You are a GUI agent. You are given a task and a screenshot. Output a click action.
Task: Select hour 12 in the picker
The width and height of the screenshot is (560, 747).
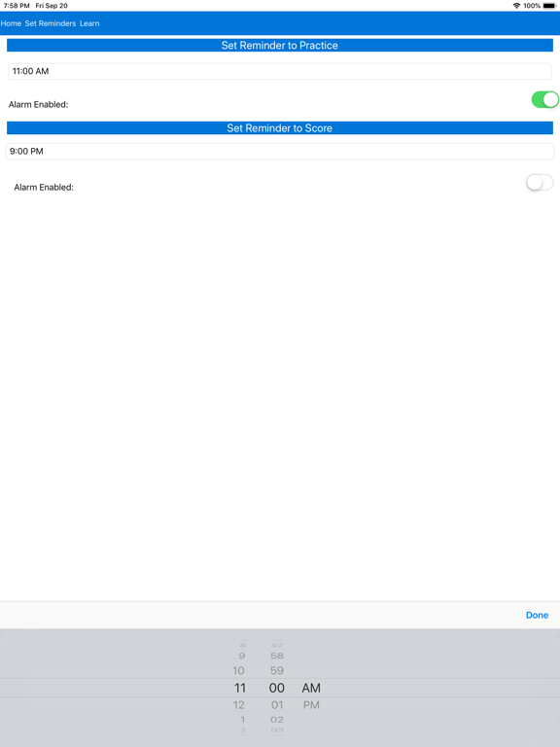click(238, 705)
